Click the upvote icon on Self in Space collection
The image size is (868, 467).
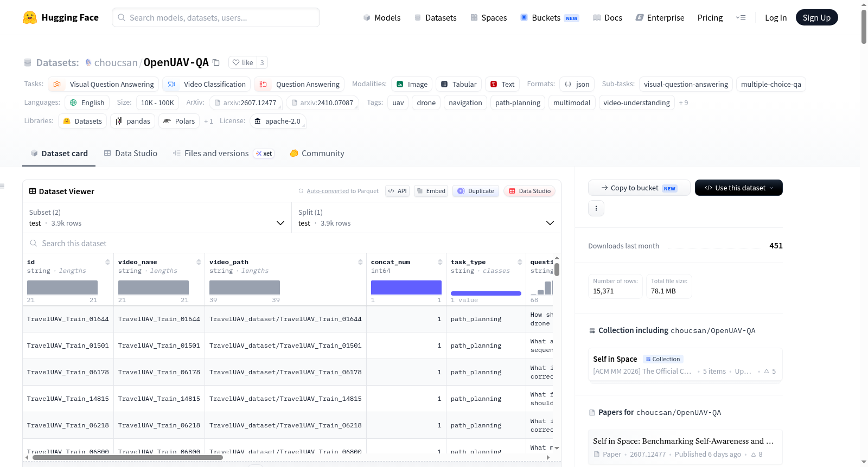(767, 372)
